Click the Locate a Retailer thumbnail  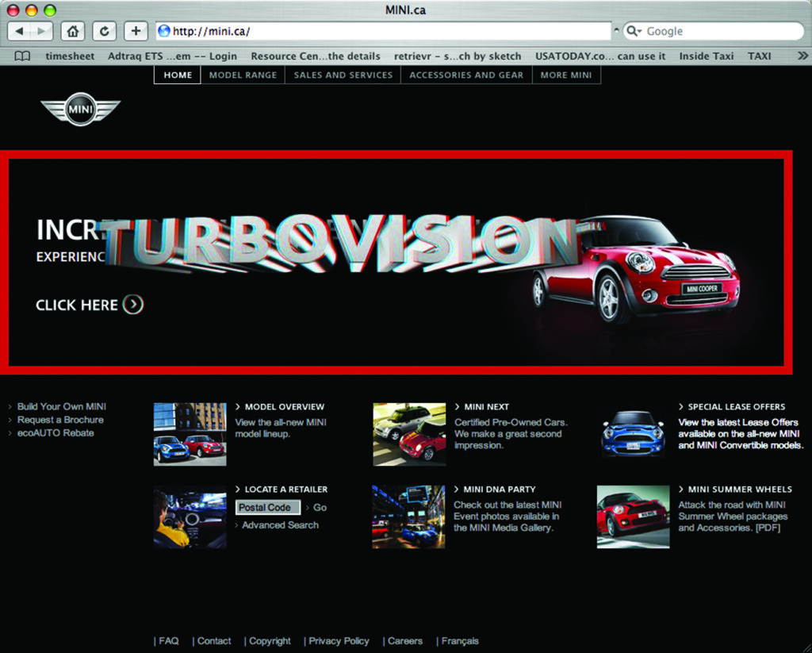click(190, 517)
